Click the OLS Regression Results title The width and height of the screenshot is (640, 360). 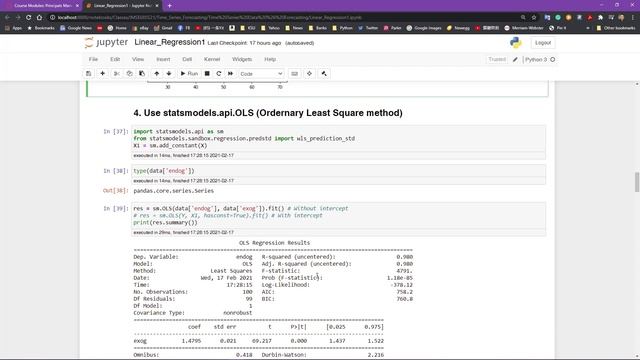pyautogui.click(x=274, y=242)
